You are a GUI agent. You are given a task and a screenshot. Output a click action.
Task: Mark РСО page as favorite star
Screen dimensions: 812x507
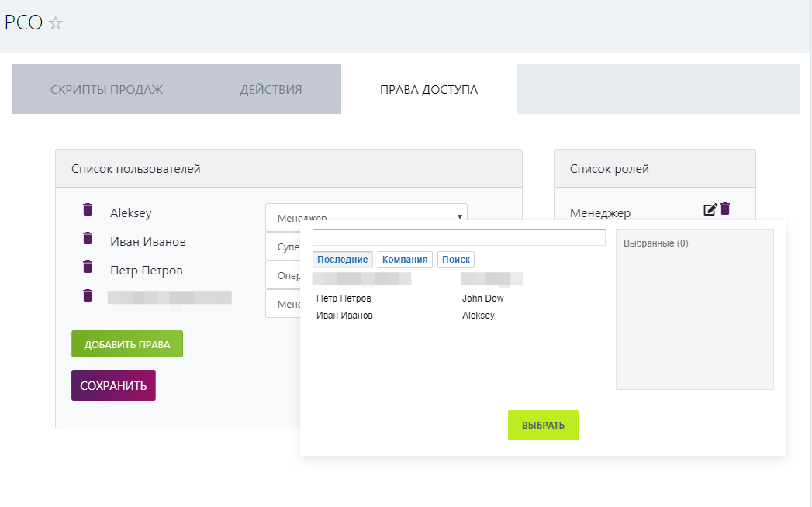click(x=55, y=23)
